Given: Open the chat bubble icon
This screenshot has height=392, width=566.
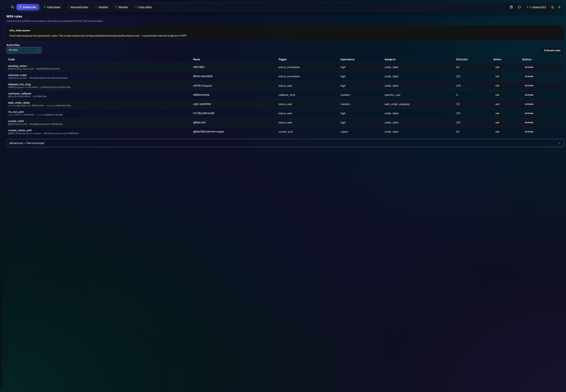Looking at the screenshot, I should point(519,7).
